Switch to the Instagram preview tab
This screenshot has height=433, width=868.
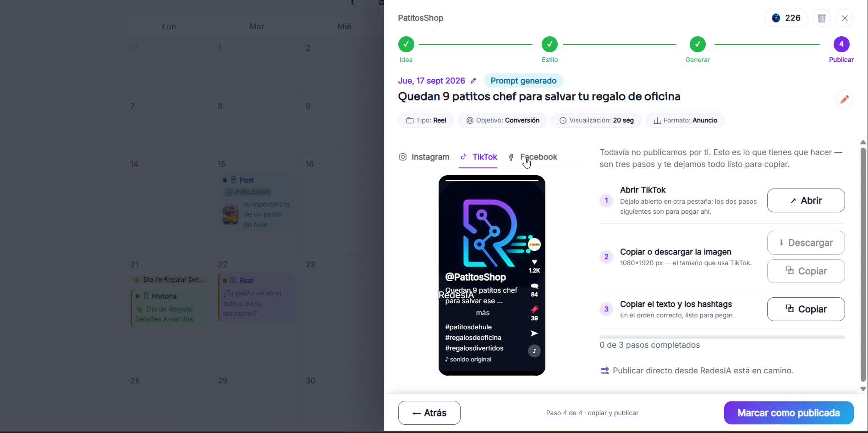point(424,157)
